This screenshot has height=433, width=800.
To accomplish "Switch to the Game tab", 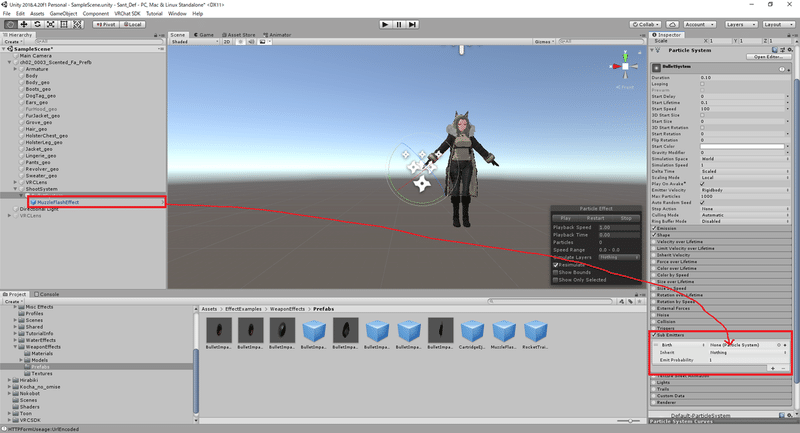I will click(204, 35).
